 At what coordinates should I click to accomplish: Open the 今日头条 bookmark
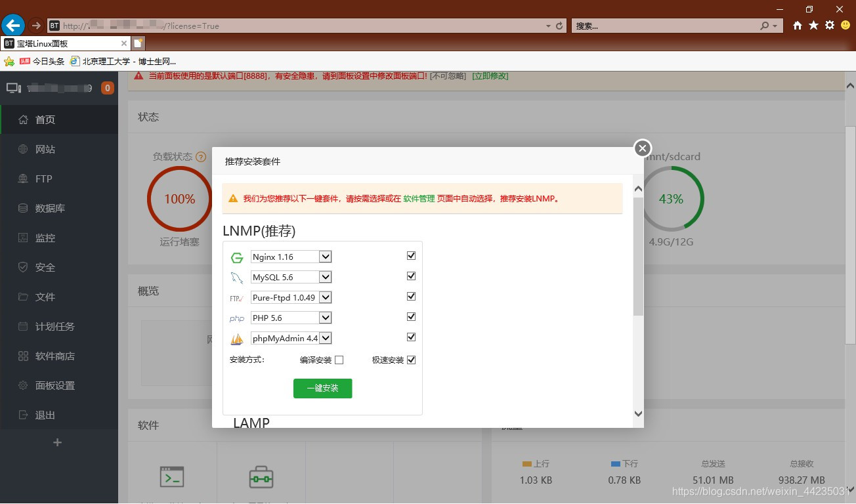(x=42, y=62)
